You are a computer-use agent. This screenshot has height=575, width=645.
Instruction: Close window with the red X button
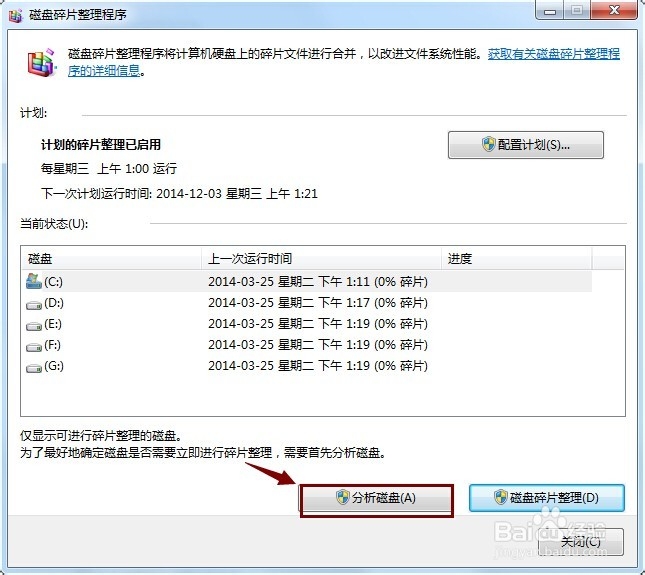tap(614, 10)
